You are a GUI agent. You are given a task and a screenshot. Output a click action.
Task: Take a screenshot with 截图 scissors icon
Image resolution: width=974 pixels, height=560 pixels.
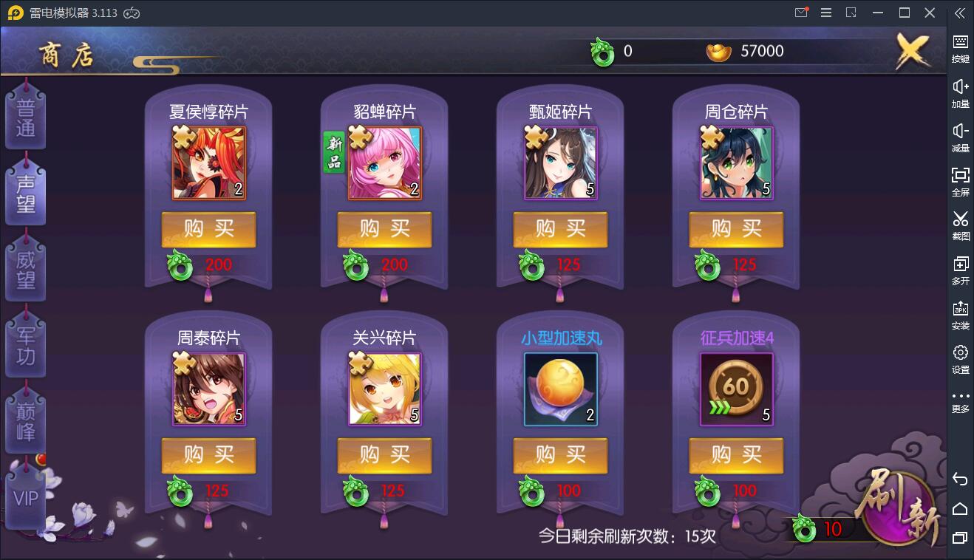pyautogui.click(x=960, y=226)
